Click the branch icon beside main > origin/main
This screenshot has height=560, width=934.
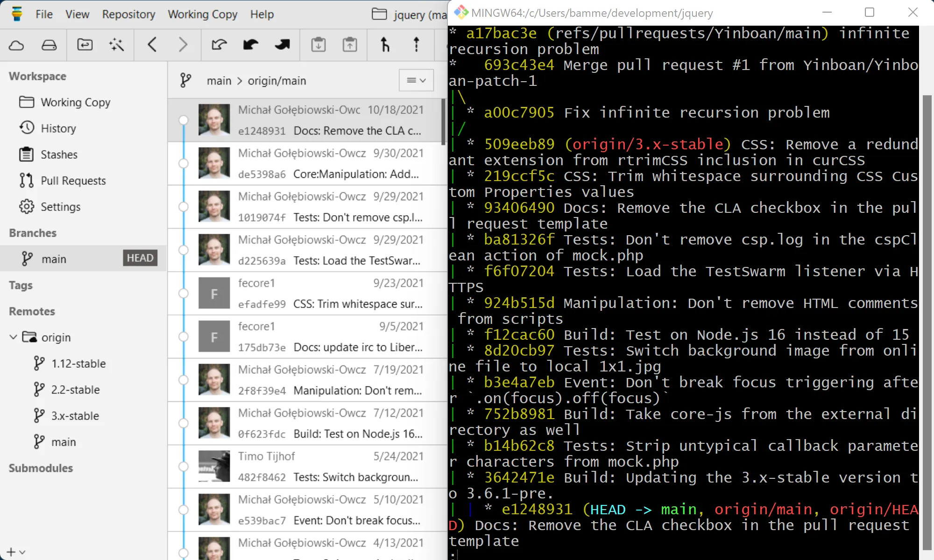click(185, 80)
